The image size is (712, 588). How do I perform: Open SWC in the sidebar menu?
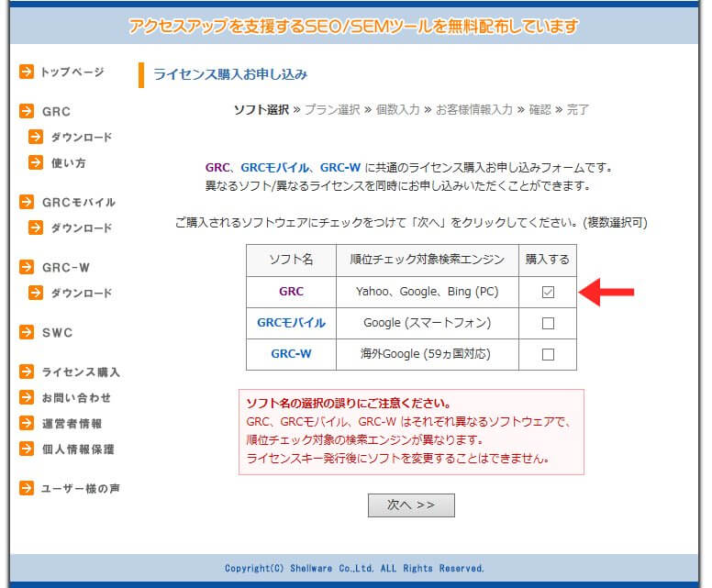[57, 333]
